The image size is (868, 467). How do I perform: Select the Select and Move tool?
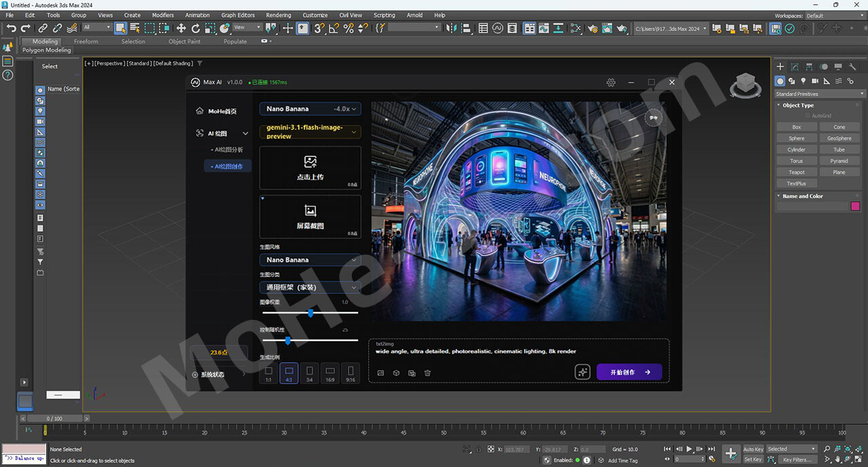click(x=181, y=28)
